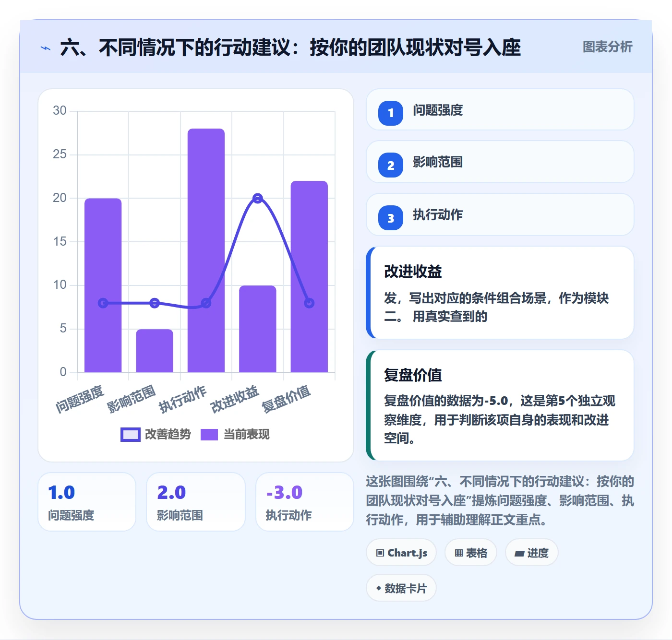Toggle the 当前表现 legend swatch
The height and width of the screenshot is (640, 672).
[209, 434]
